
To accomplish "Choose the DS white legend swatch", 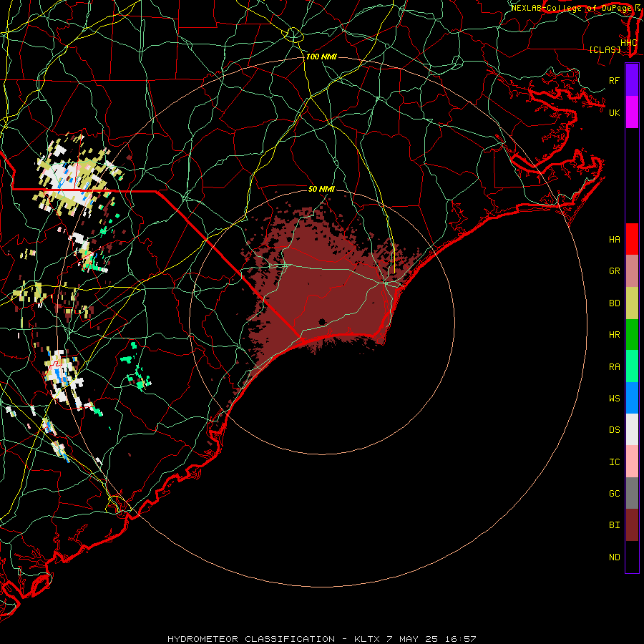I will [632, 429].
